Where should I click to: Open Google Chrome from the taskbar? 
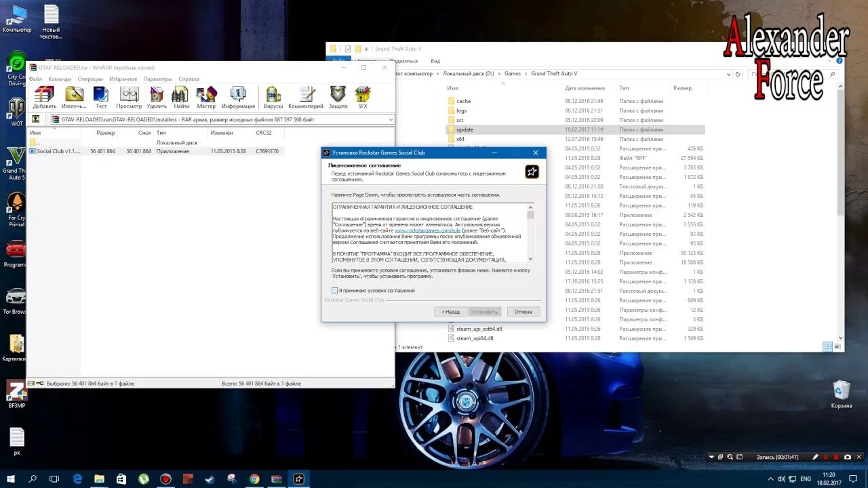pos(254,479)
